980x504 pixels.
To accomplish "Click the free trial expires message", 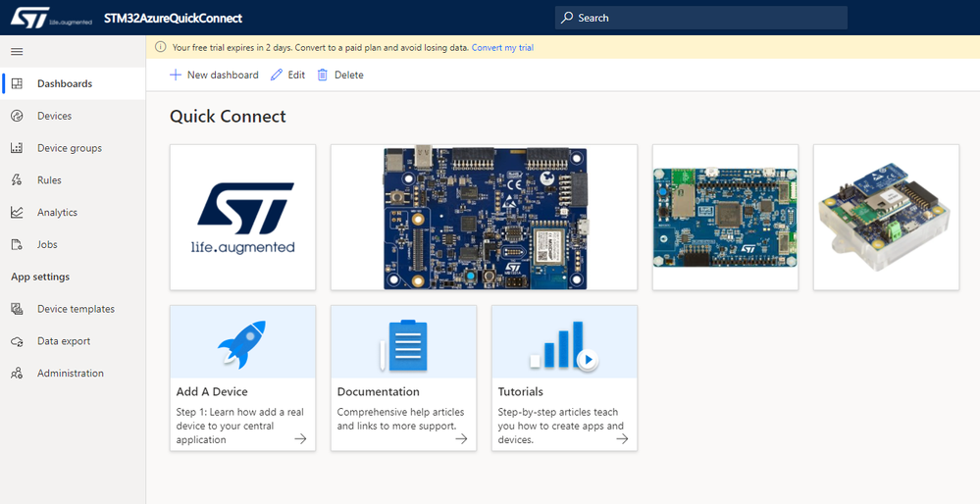I will click(x=321, y=47).
